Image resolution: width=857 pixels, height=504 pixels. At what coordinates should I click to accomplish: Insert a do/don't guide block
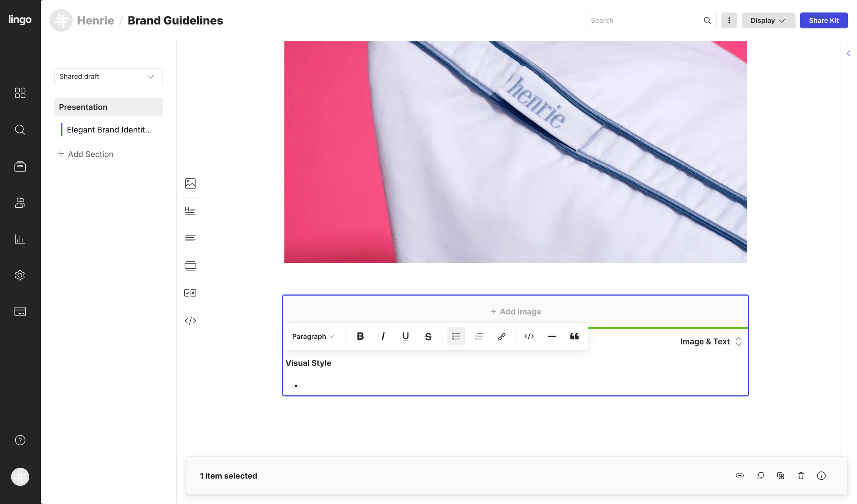point(190,293)
